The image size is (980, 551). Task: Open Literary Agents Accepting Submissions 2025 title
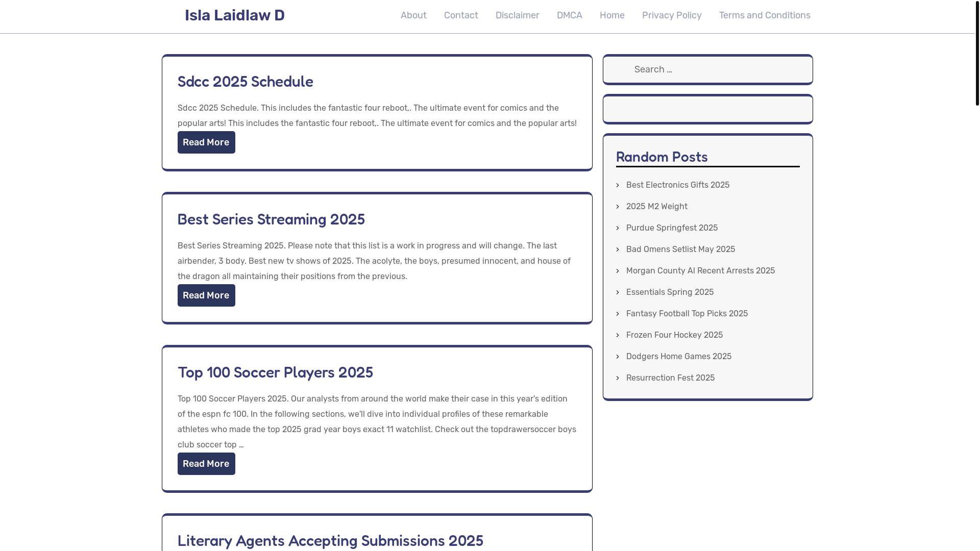click(330, 541)
